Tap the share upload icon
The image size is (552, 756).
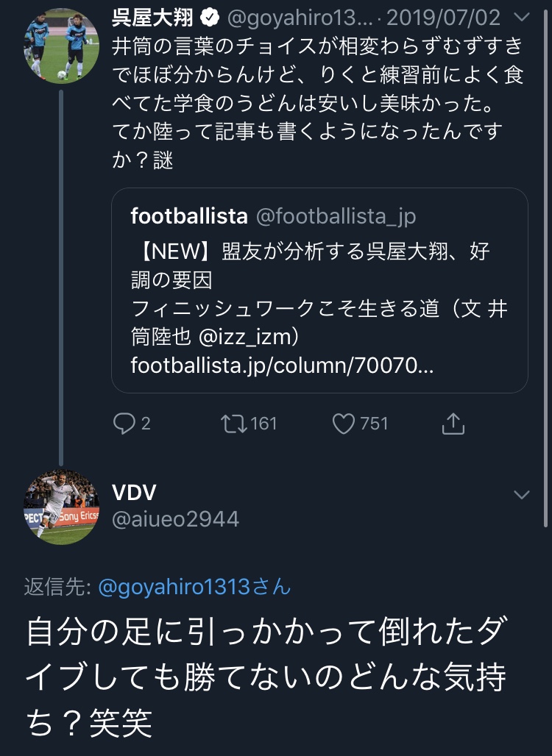click(x=453, y=423)
